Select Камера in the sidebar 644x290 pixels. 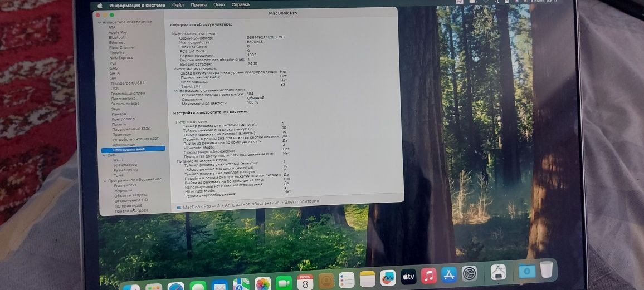119,114
